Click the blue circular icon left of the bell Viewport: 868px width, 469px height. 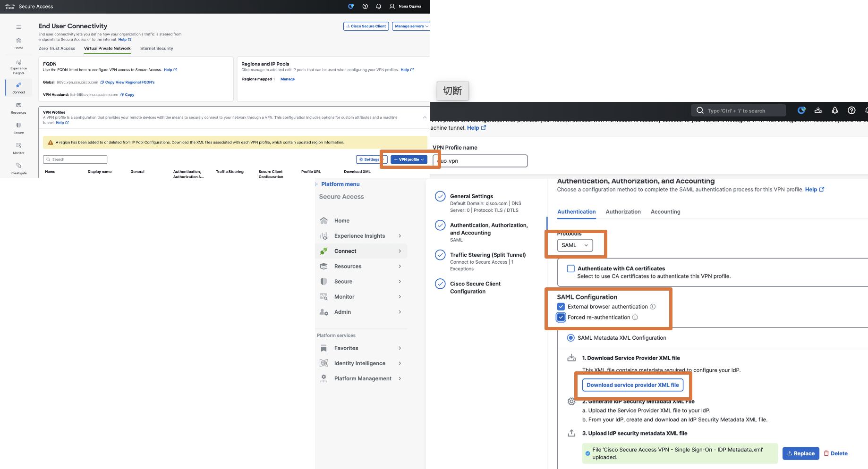(351, 7)
